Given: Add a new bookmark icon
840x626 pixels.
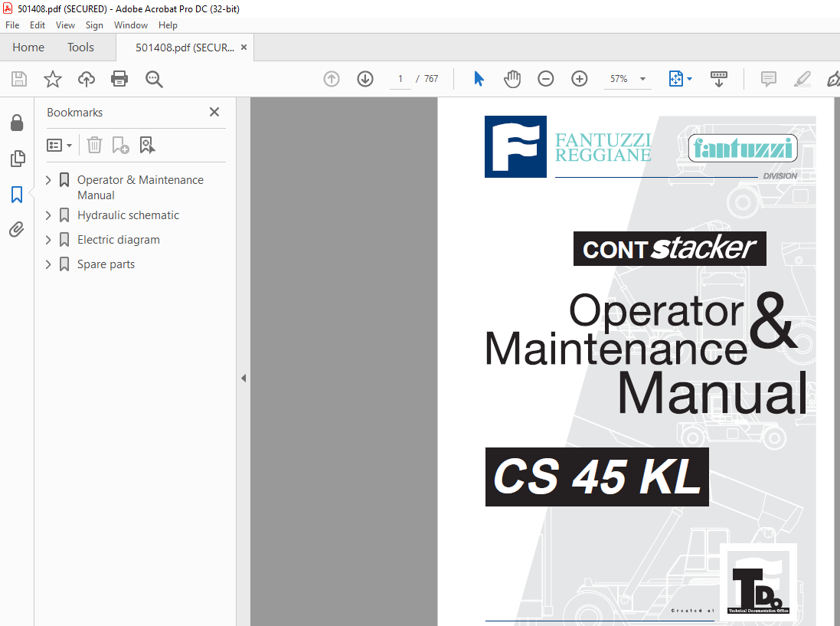Looking at the screenshot, I should (120, 146).
